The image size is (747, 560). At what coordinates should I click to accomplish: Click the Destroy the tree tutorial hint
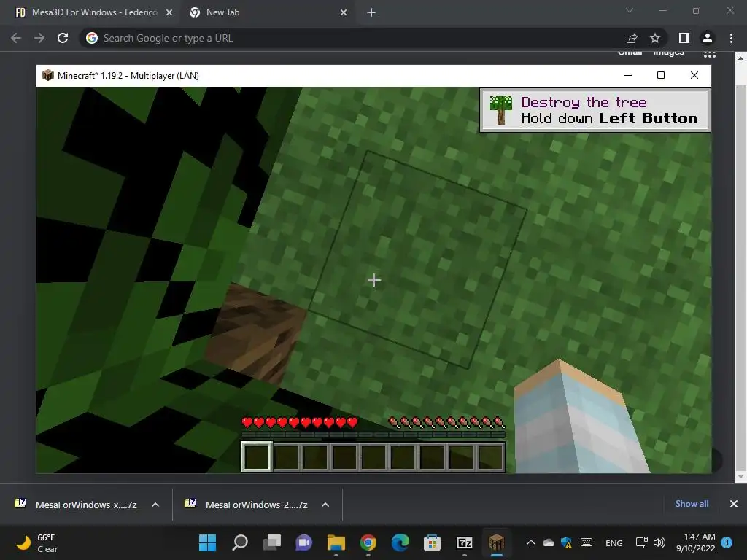click(x=595, y=111)
